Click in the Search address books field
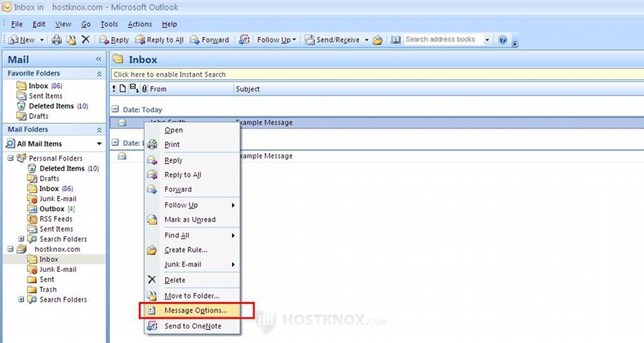644x343 pixels. coord(444,39)
